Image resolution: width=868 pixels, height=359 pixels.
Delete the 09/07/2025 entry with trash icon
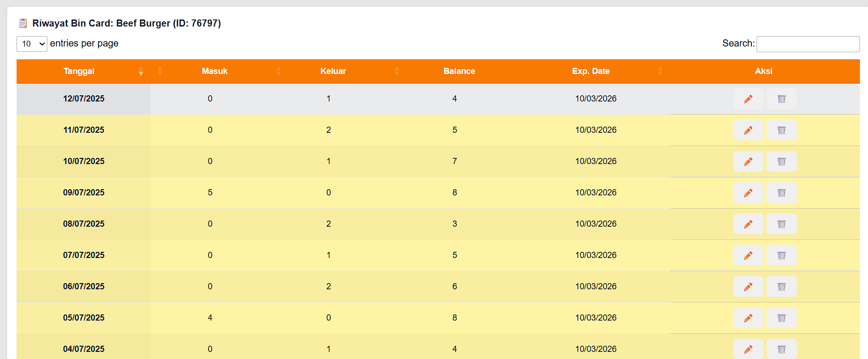point(782,193)
